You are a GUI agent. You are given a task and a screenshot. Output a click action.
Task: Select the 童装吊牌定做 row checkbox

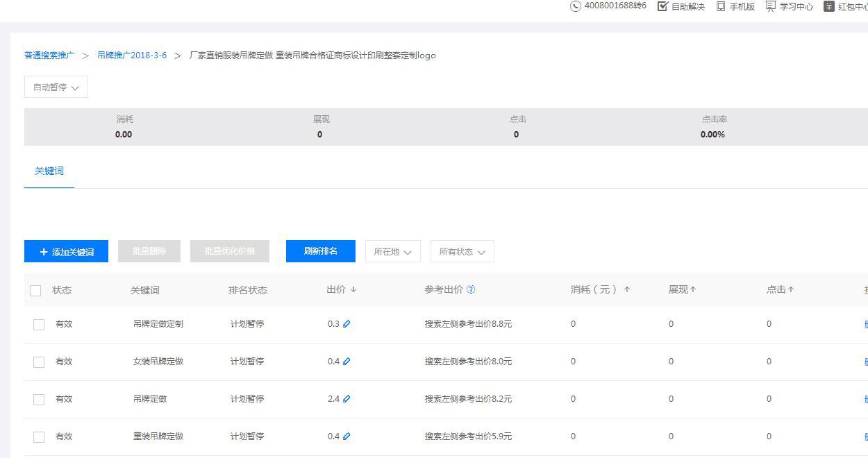(x=39, y=436)
